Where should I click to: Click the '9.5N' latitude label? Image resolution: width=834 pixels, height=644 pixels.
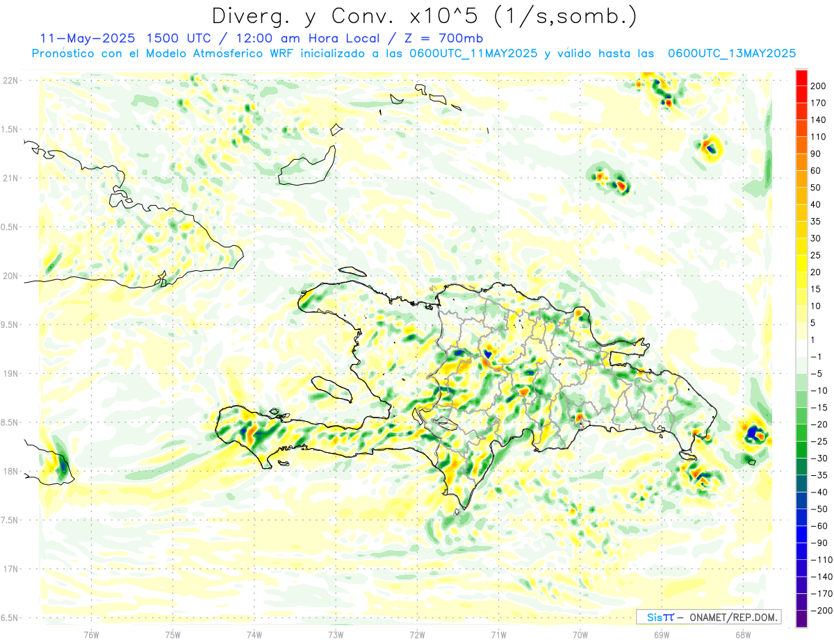click(x=10, y=324)
